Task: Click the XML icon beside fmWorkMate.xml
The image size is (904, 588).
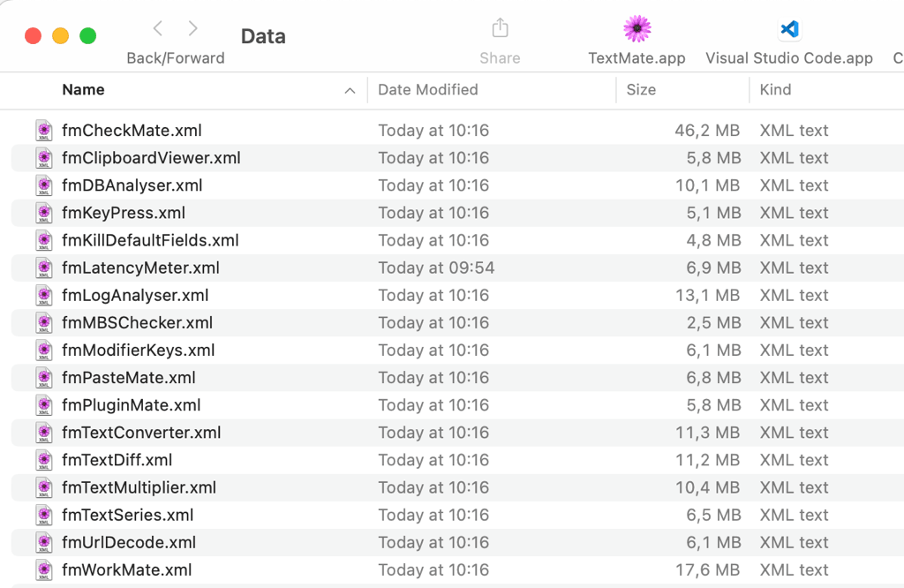Action: pos(44,569)
